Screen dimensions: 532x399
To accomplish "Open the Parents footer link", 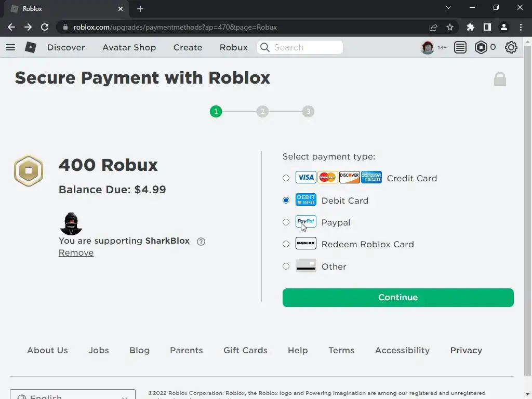I will (x=187, y=350).
